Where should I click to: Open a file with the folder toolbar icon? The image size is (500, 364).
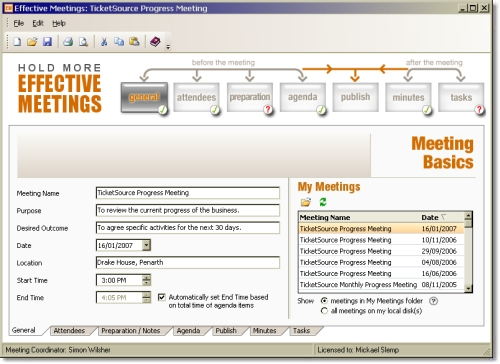click(x=32, y=42)
